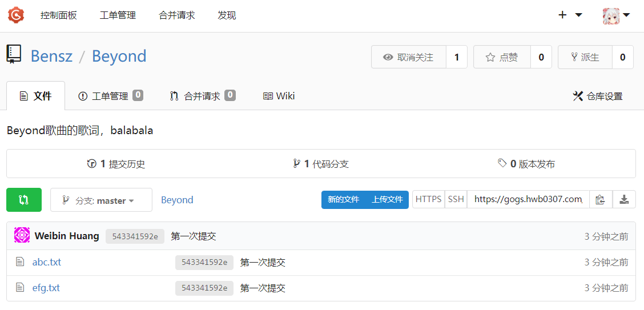Click the efg.txt file icon
644x310 pixels.
tap(20, 288)
